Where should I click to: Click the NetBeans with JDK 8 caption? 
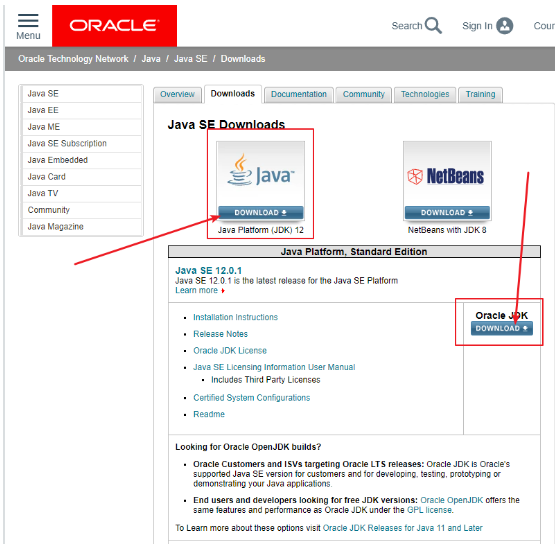pos(447,230)
